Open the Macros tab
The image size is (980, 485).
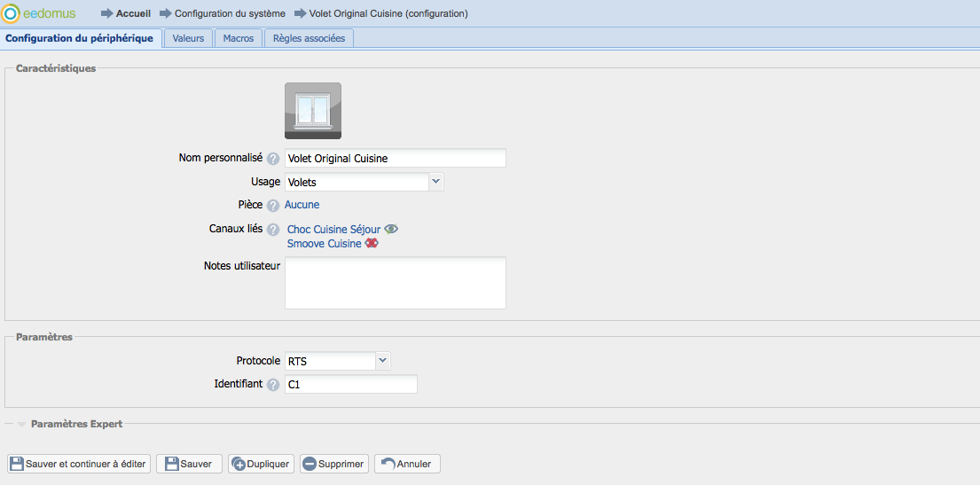coord(238,38)
